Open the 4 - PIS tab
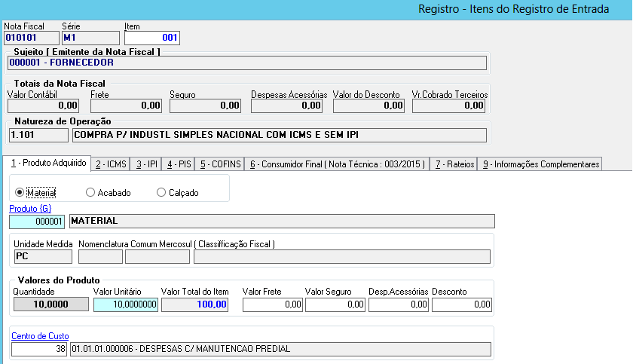The image size is (633, 364). pos(179,164)
